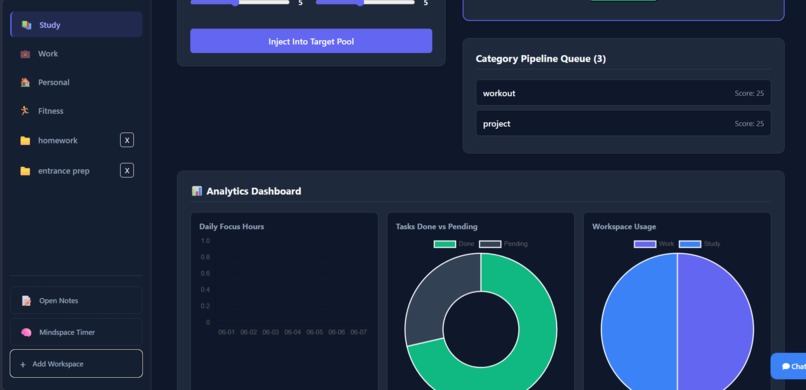806x390 pixels.
Task: Click the Personal house icon
Action: point(25,82)
